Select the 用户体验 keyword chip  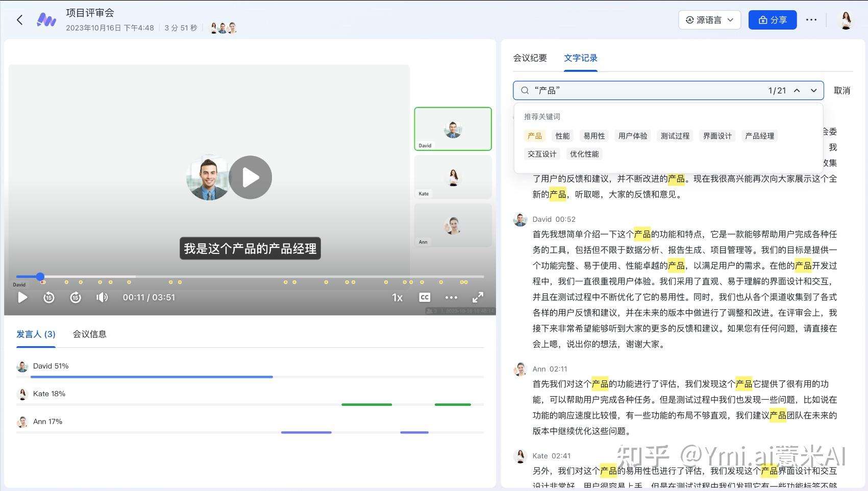633,136
